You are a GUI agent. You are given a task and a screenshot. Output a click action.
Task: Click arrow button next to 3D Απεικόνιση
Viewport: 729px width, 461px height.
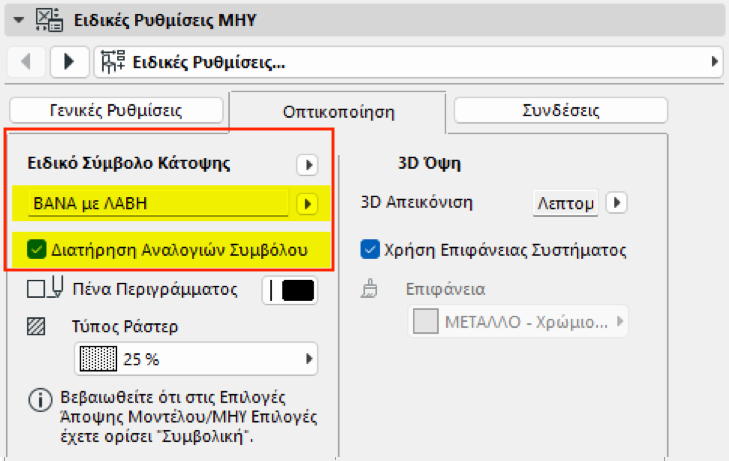click(617, 204)
